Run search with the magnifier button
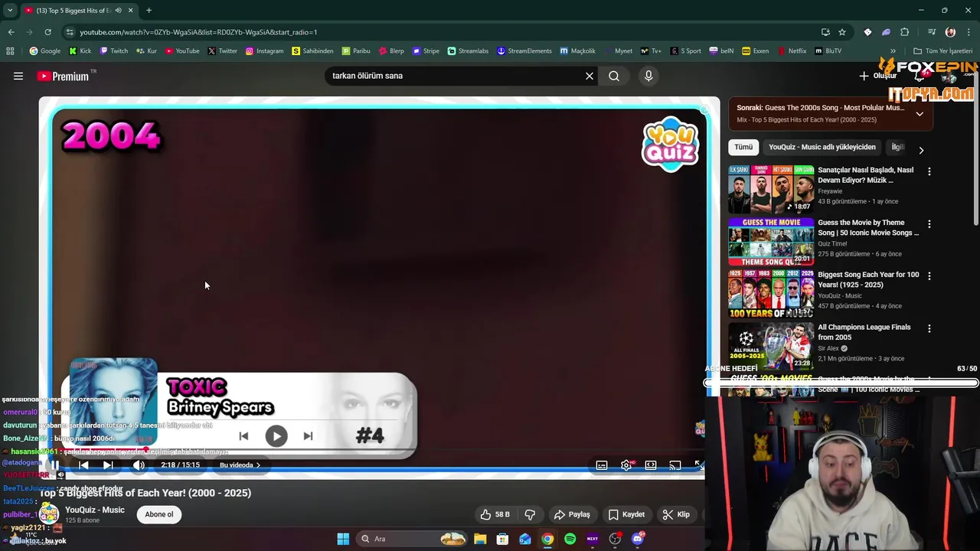 click(614, 76)
